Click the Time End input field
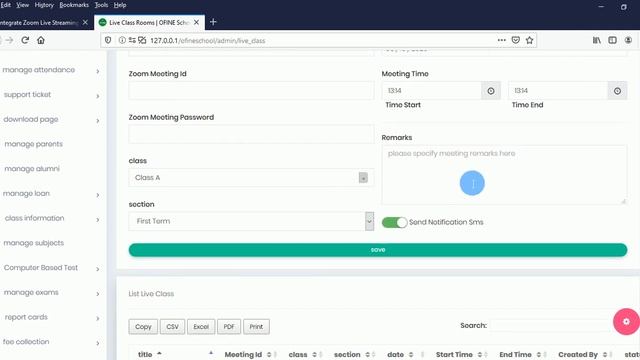 click(558, 91)
